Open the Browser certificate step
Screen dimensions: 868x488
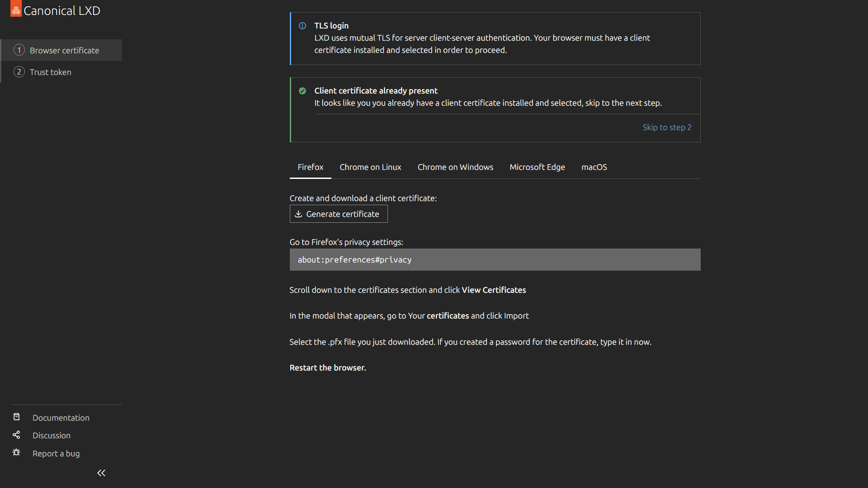point(61,50)
